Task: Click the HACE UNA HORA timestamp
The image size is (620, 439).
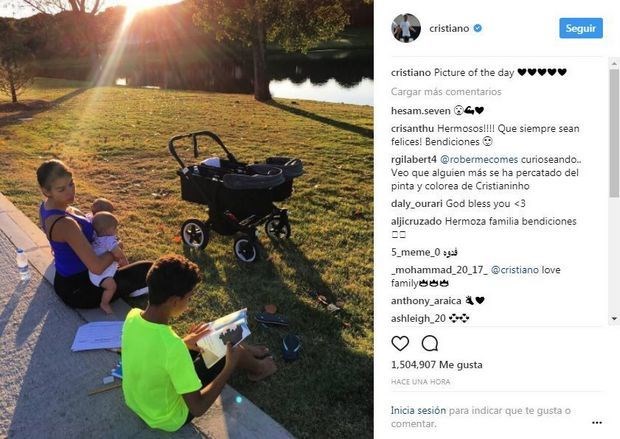Action: click(x=420, y=382)
